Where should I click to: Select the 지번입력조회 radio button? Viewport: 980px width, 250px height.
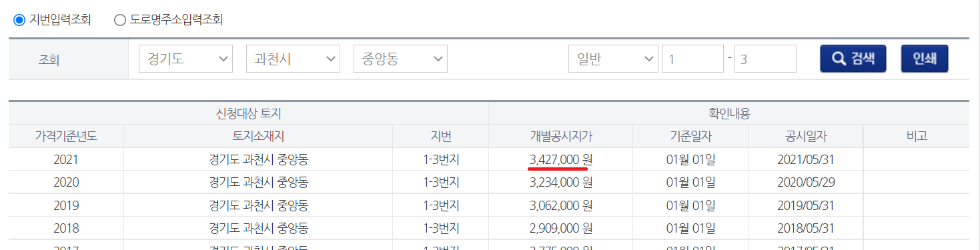(19, 20)
